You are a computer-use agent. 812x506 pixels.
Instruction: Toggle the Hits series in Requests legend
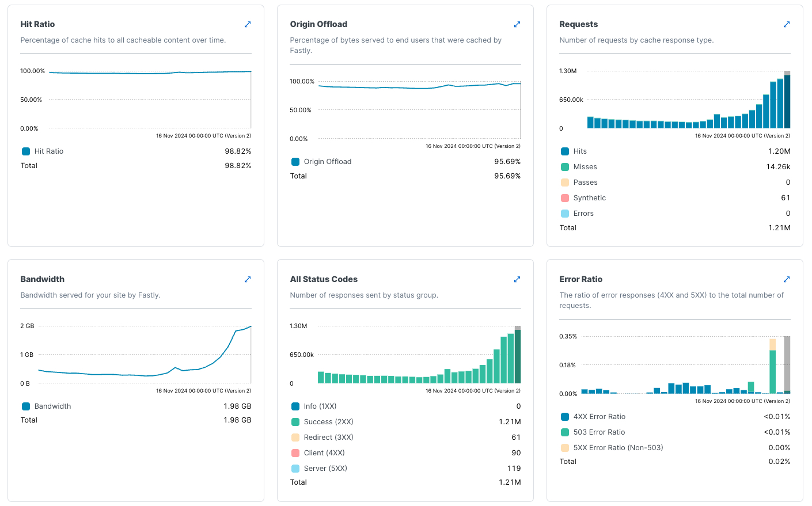(565, 151)
